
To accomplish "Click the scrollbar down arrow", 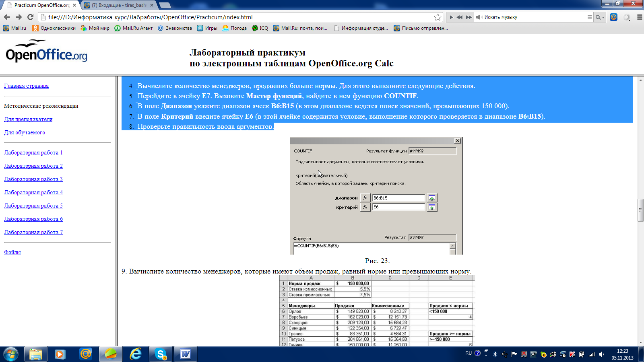I will click(640, 343).
